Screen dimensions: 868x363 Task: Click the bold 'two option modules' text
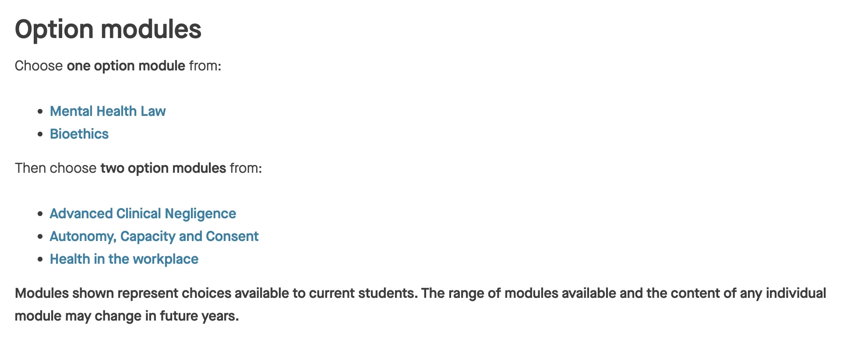[163, 168]
